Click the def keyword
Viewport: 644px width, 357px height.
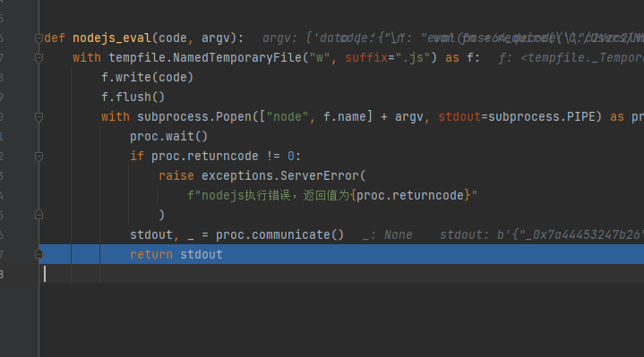[55, 38]
